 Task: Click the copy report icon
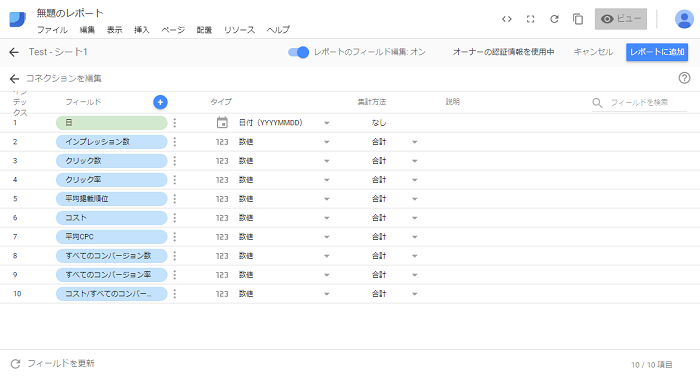(578, 19)
